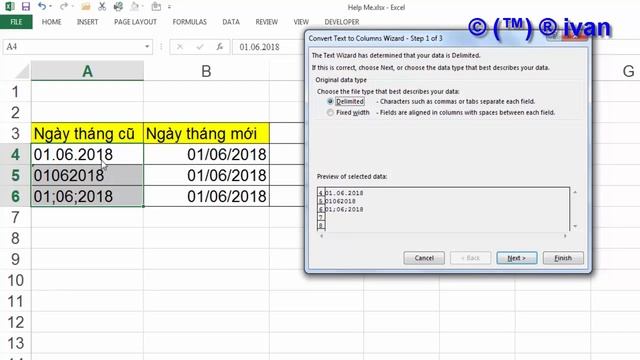640x360 pixels.
Task: Select row 6 header
Action: [x=15, y=196]
